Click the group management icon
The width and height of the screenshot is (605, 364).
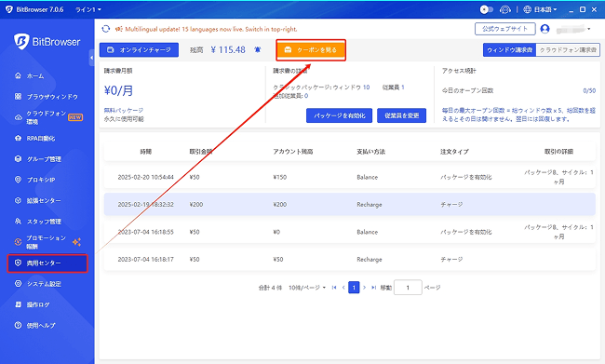pyautogui.click(x=18, y=158)
